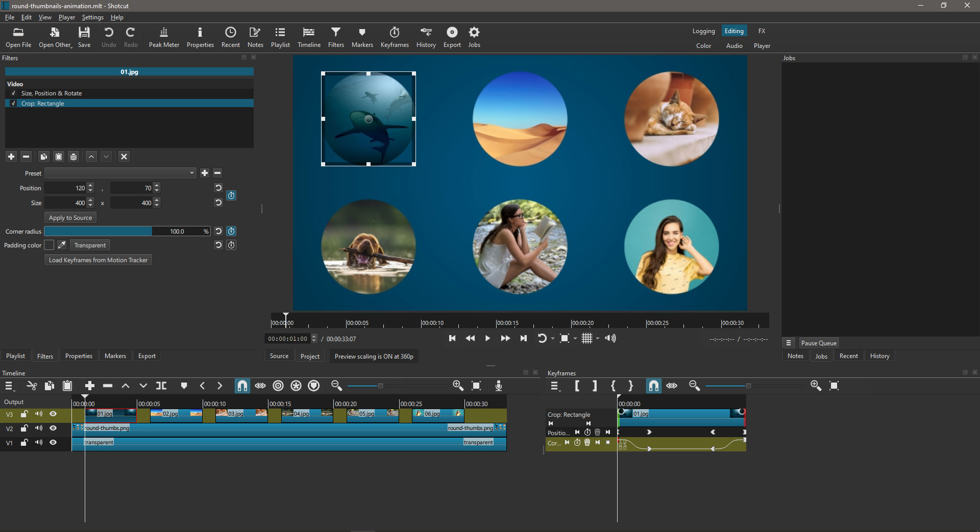Click record audio microphone icon

coord(499,386)
